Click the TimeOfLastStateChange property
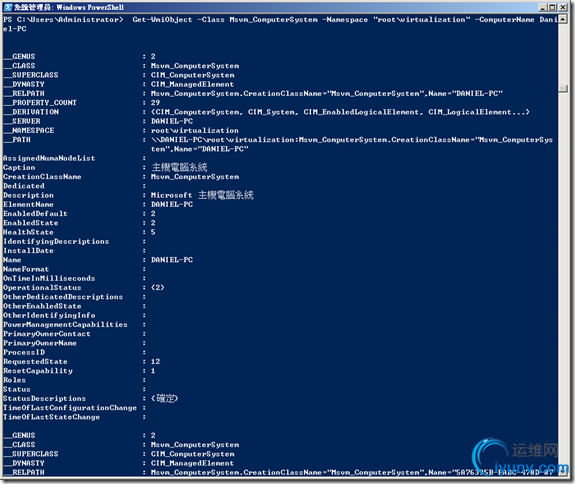Viewport: 575px width, 484px height. coord(51,417)
